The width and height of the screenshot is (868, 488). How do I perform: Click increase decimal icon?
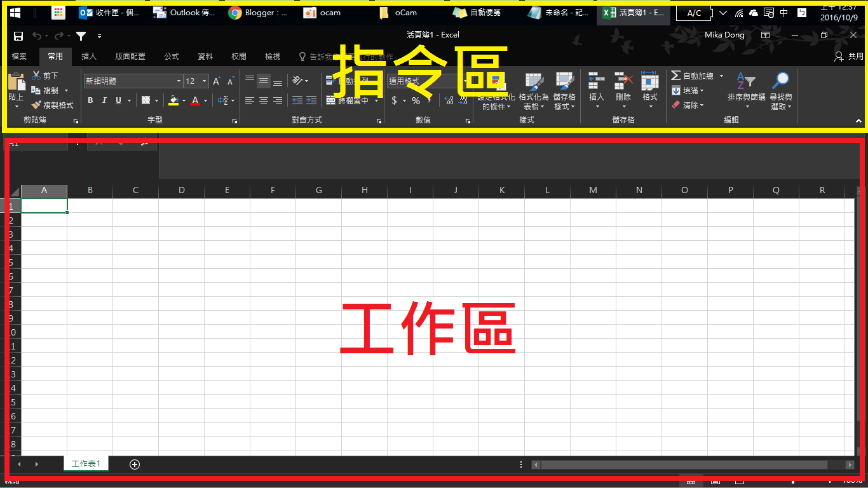450,100
